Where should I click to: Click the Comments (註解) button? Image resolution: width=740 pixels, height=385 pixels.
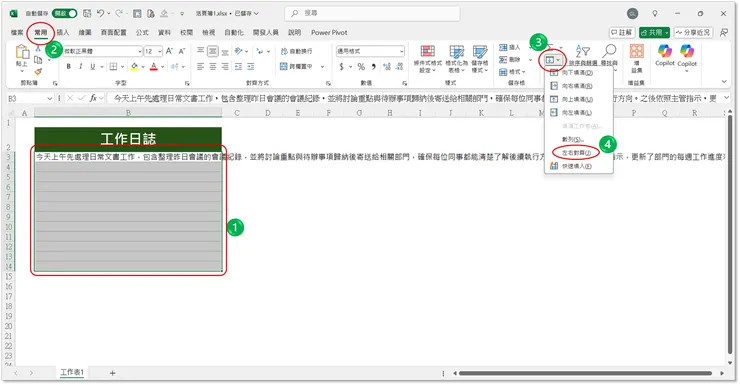(x=622, y=33)
